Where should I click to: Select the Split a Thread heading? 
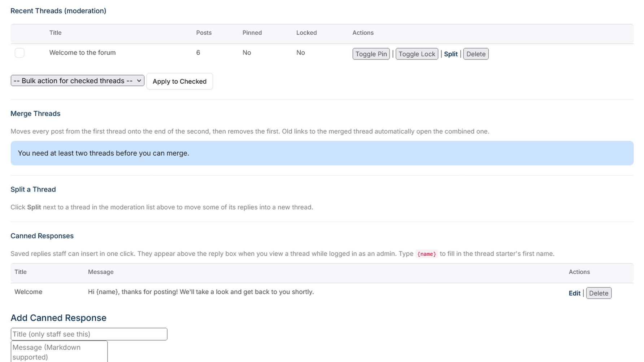[33, 189]
